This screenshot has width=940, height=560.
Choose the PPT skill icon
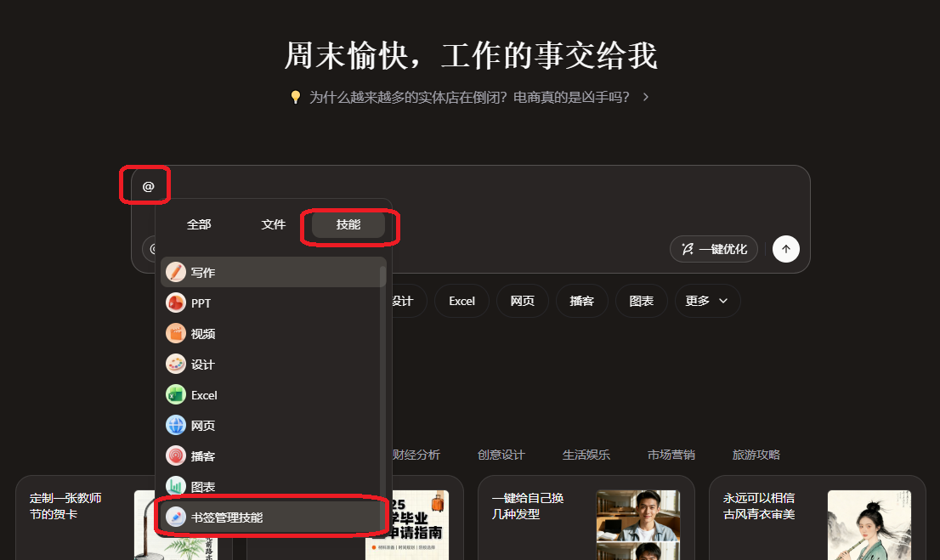176,303
